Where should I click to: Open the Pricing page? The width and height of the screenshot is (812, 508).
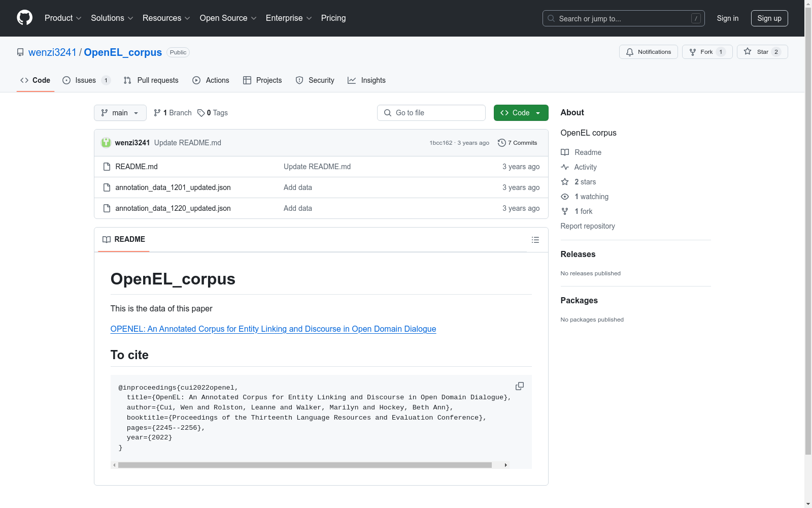333,18
